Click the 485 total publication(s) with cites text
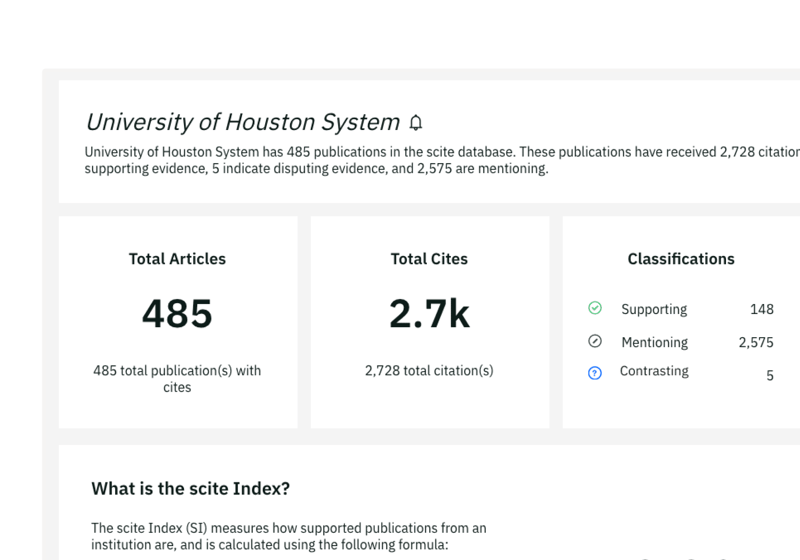800x560 pixels. pyautogui.click(x=177, y=378)
